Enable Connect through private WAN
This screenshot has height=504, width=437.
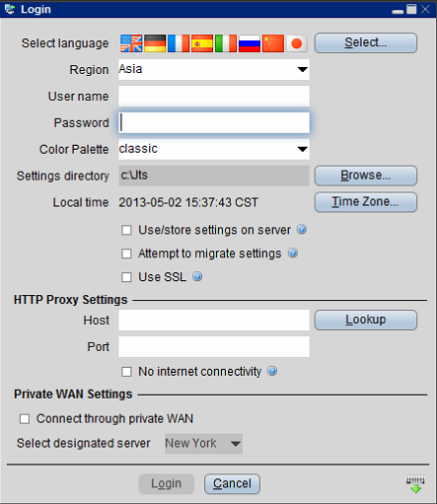coord(25,419)
